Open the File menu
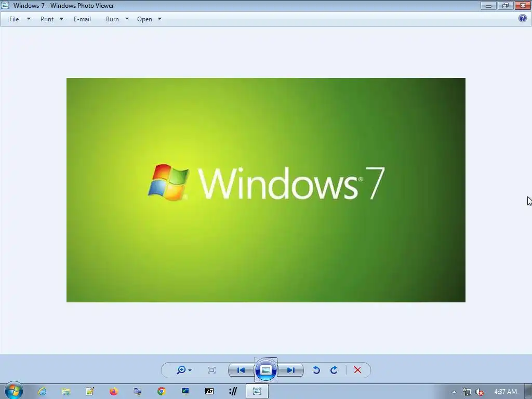This screenshot has height=399, width=532. coord(14,19)
